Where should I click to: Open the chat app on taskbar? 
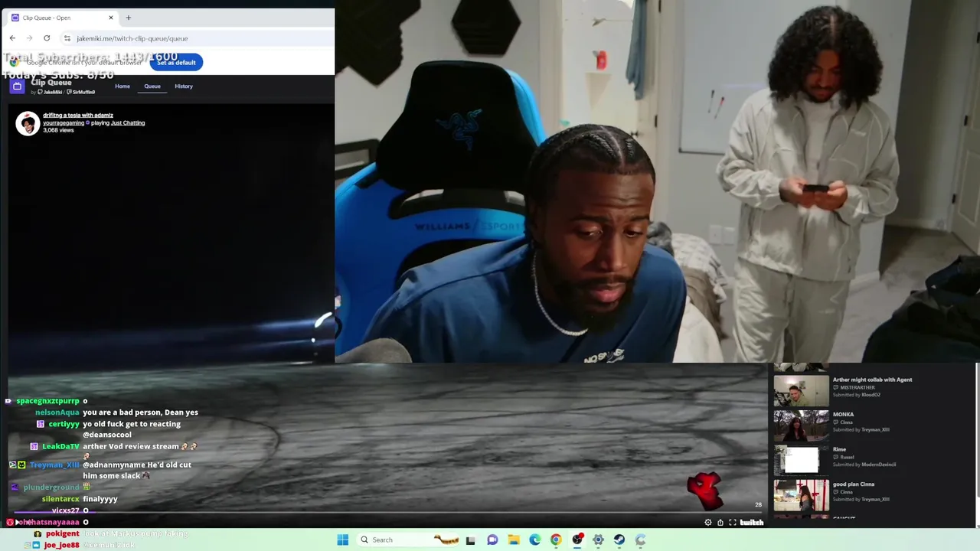click(x=492, y=540)
